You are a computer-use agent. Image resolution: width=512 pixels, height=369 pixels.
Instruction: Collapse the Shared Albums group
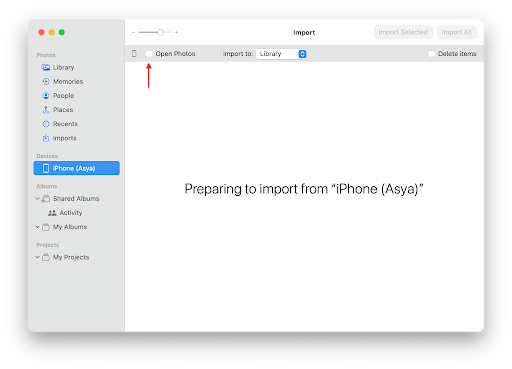coord(37,199)
